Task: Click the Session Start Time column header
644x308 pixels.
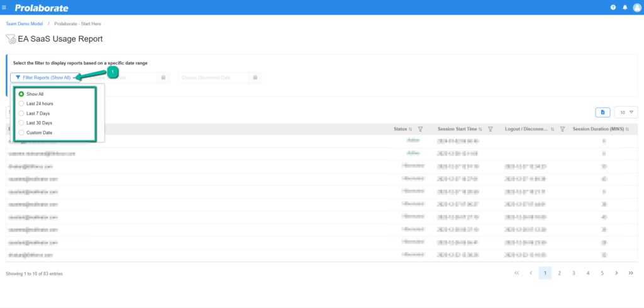Action: tap(457, 129)
